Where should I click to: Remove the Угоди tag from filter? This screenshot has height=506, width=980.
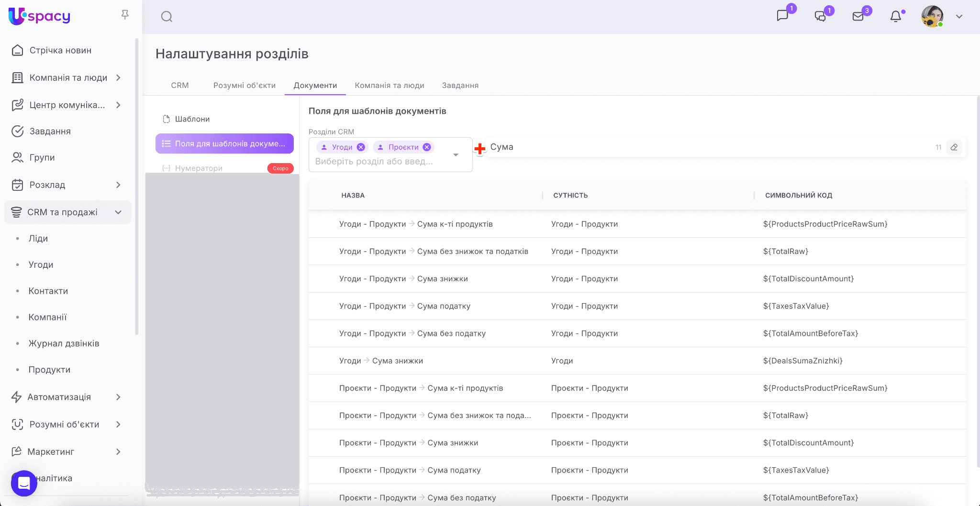point(361,147)
